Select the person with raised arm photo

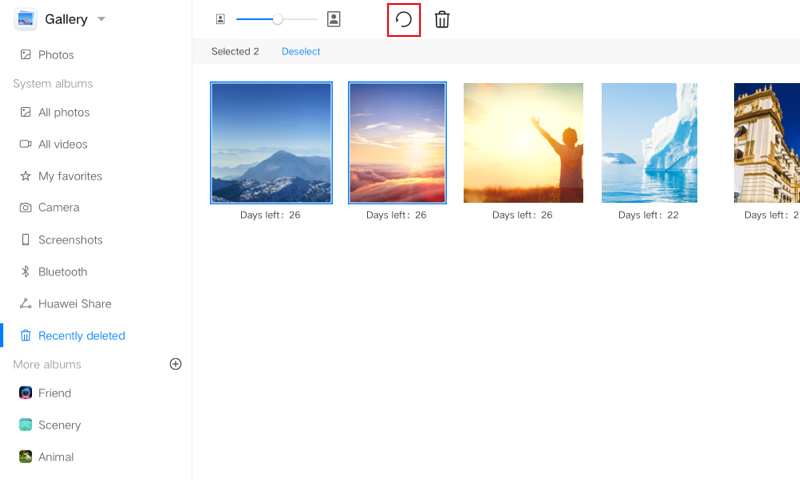point(523,143)
